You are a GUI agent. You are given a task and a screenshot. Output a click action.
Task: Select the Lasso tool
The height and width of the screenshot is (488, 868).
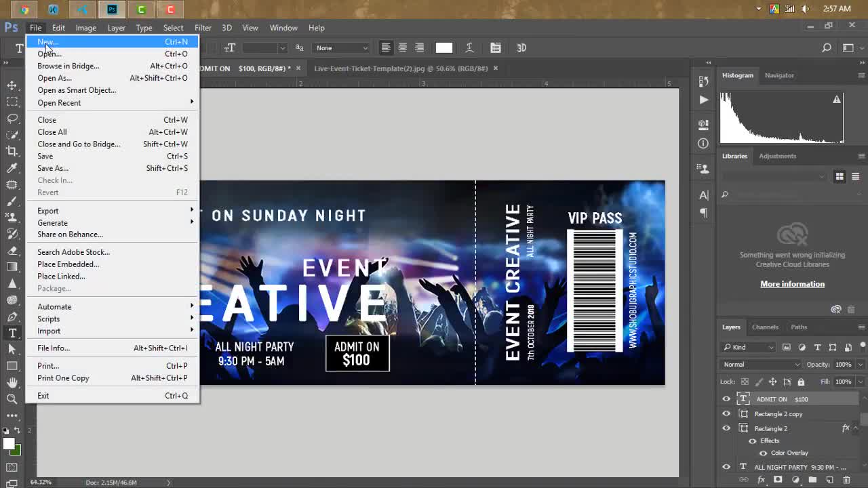point(12,118)
